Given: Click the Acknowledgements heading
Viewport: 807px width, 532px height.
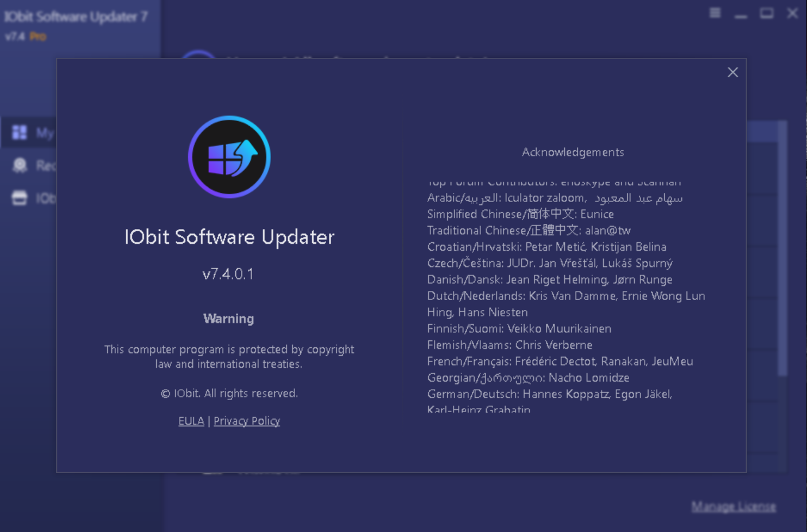Looking at the screenshot, I should click(573, 152).
